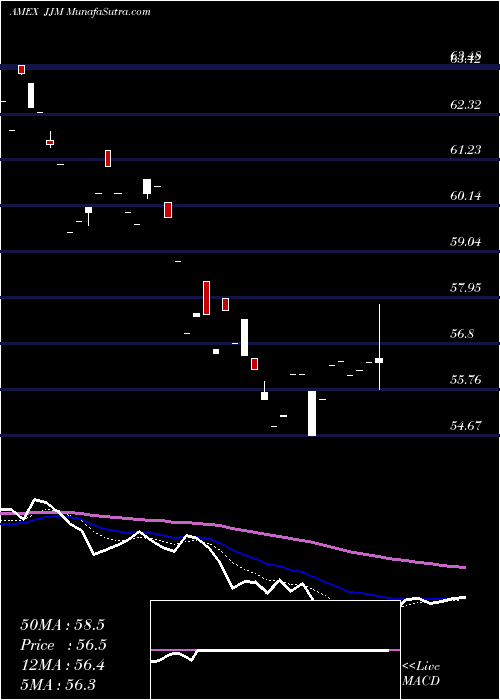Select the 5MA : 56.3 readout
Viewport: 500px width, 700px height.
(58, 684)
